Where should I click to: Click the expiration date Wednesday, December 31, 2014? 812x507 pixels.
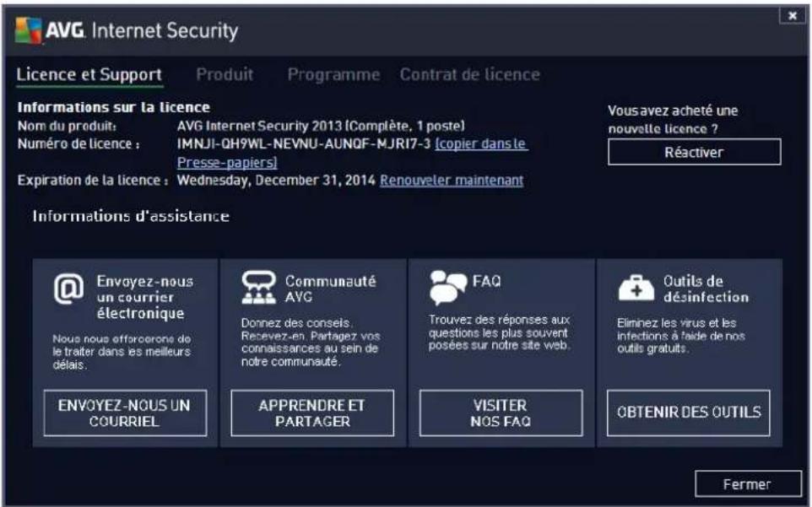pos(276,181)
